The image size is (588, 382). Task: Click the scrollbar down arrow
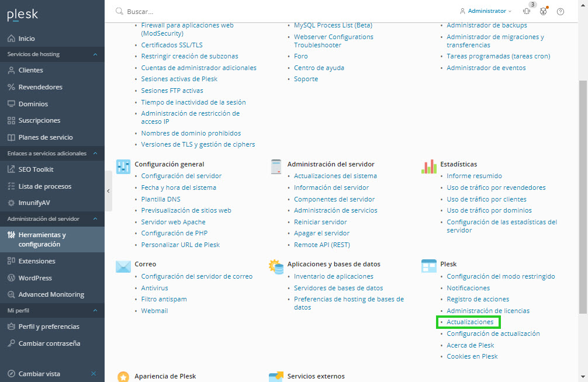point(583,377)
